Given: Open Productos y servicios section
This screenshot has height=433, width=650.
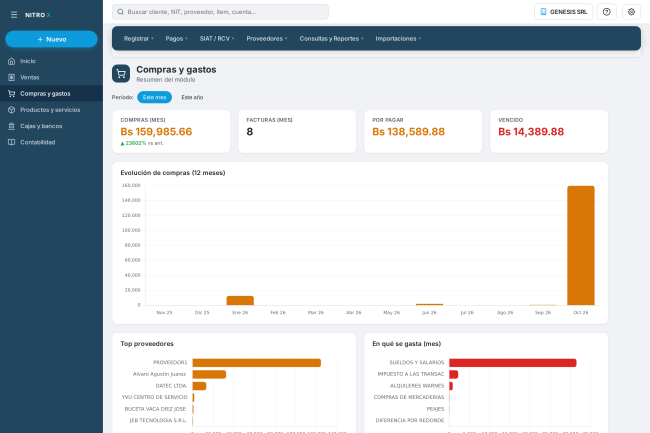Looking at the screenshot, I should 51,110.
